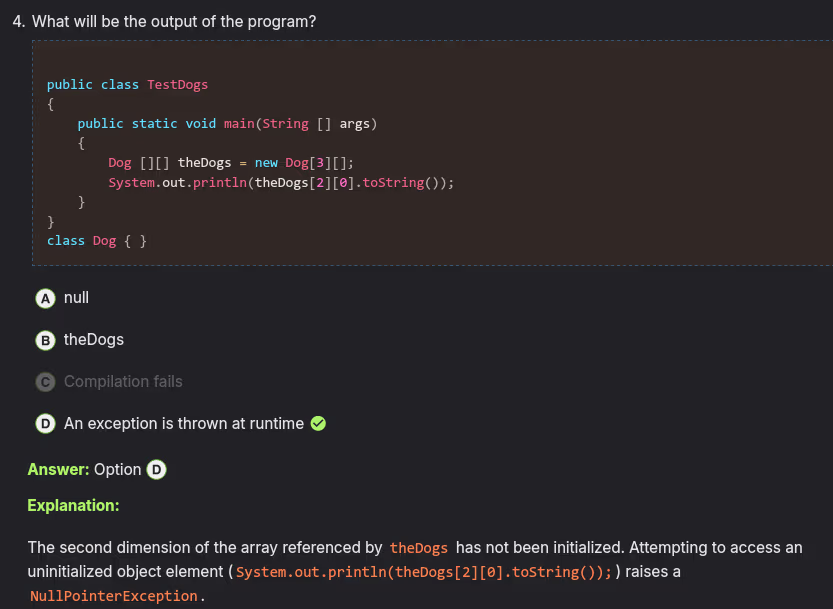Click the "Explanation:" heading
The image size is (833, 609).
pos(73,506)
